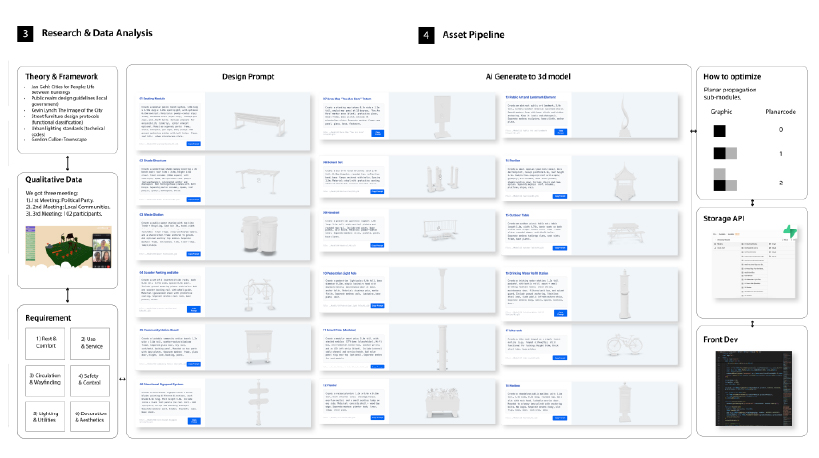Viewport: 819px width, 458px height.
Task: Click the flame-shaped sculpture model
Action: coord(625,116)
